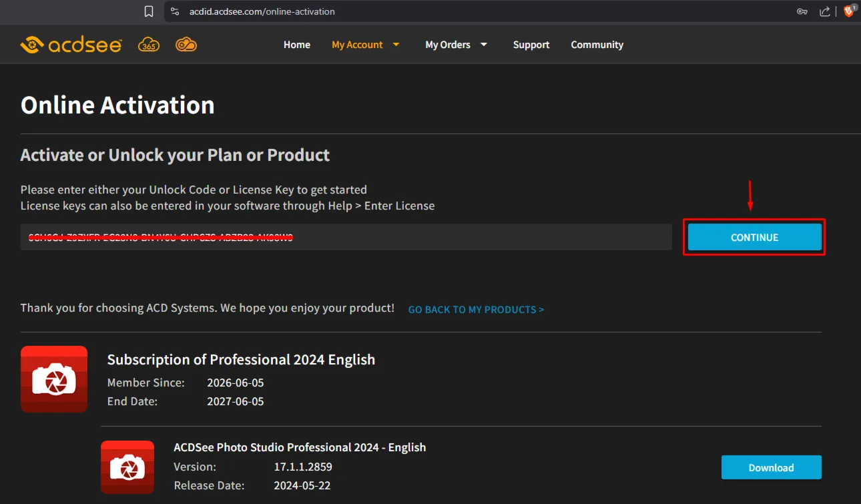Click the orange cloud sync icon
This screenshot has width=861, height=504.
(186, 45)
